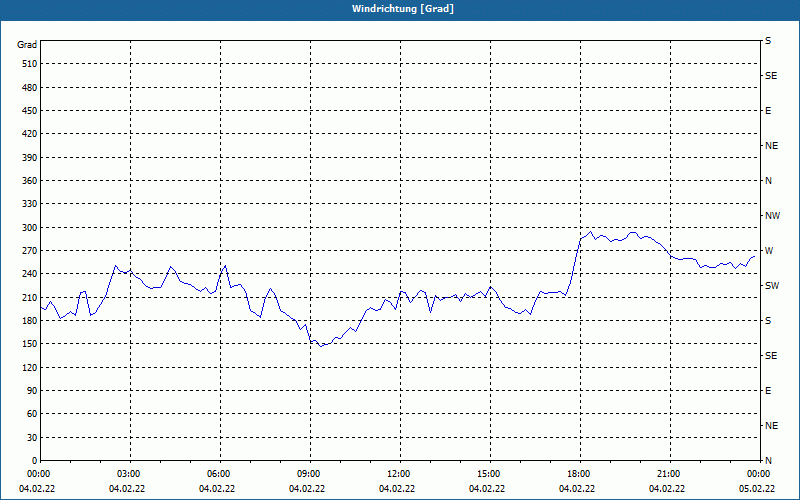The height and width of the screenshot is (500, 800).
Task: Select the 18:00 time axis label
Action: 577,474
